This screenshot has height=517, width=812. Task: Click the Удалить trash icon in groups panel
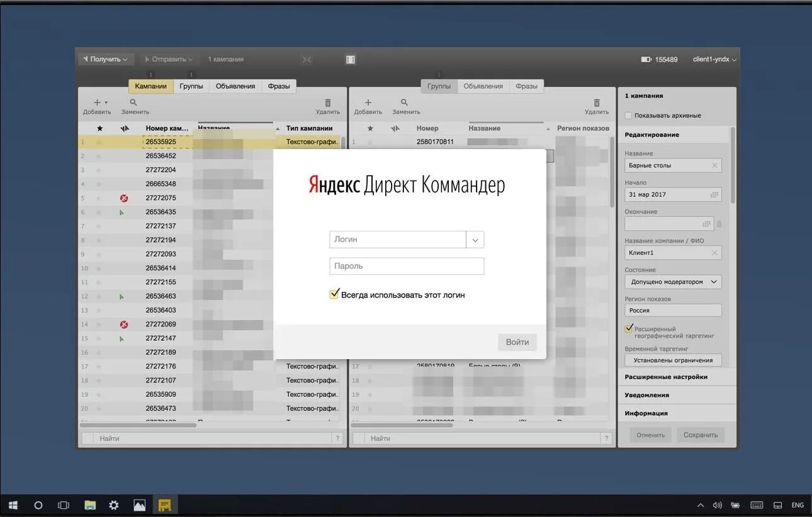pyautogui.click(x=597, y=103)
